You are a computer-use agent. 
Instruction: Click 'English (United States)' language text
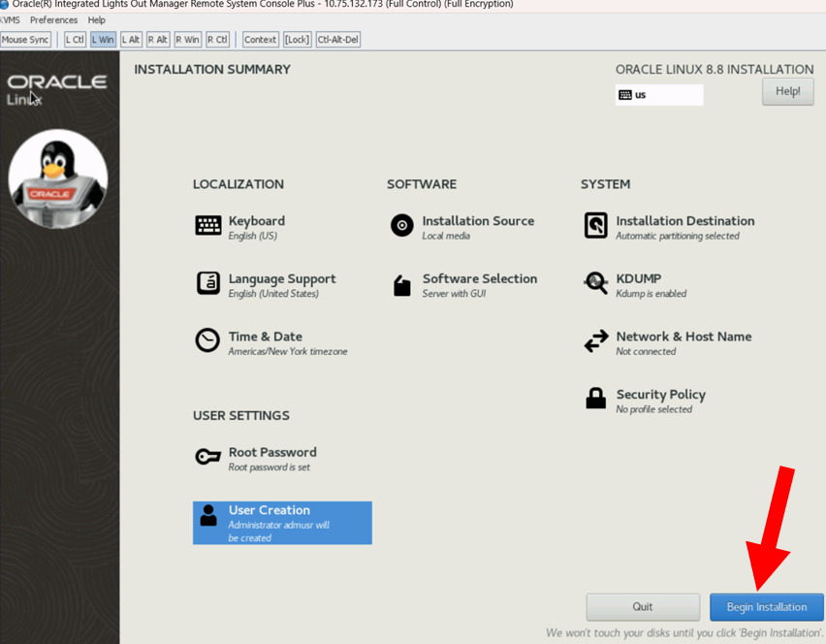273,294
